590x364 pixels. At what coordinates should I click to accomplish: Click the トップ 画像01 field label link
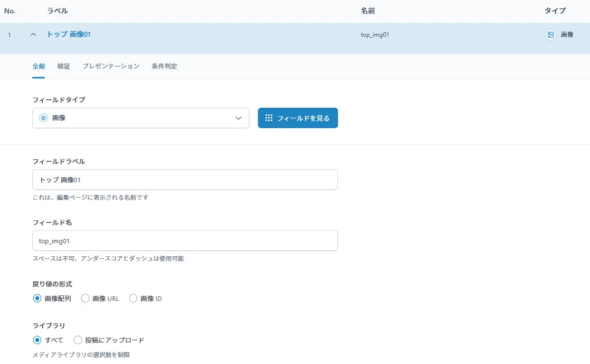tap(69, 34)
